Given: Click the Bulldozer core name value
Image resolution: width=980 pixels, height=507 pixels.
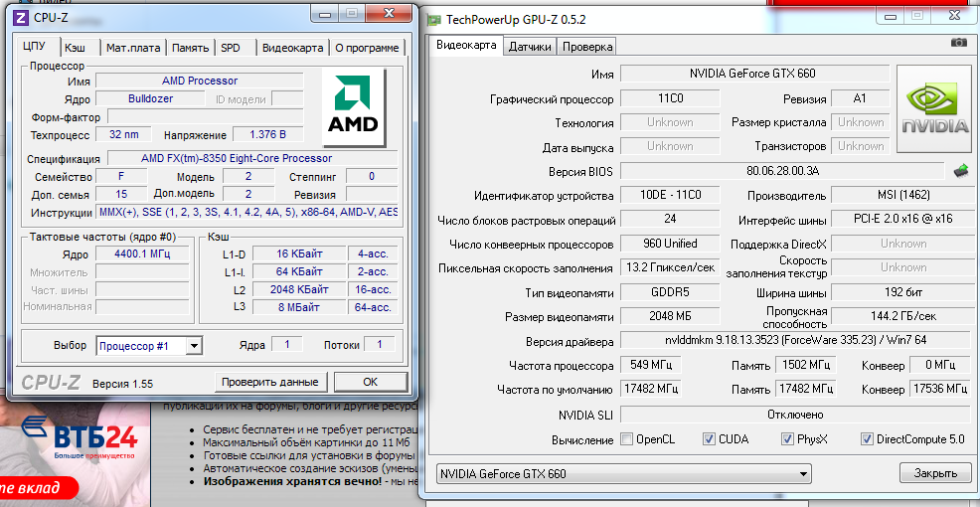Looking at the screenshot, I should click(x=150, y=98).
